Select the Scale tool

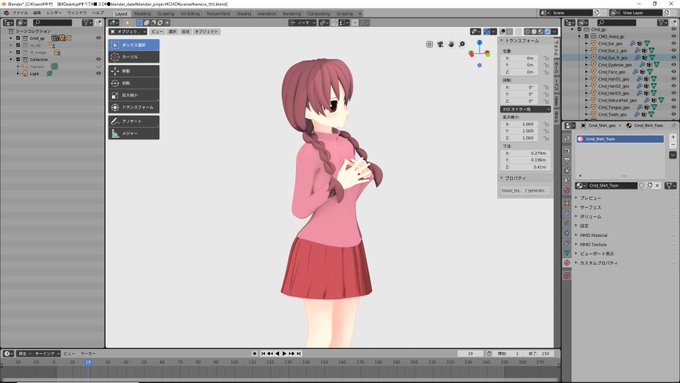click(x=134, y=95)
